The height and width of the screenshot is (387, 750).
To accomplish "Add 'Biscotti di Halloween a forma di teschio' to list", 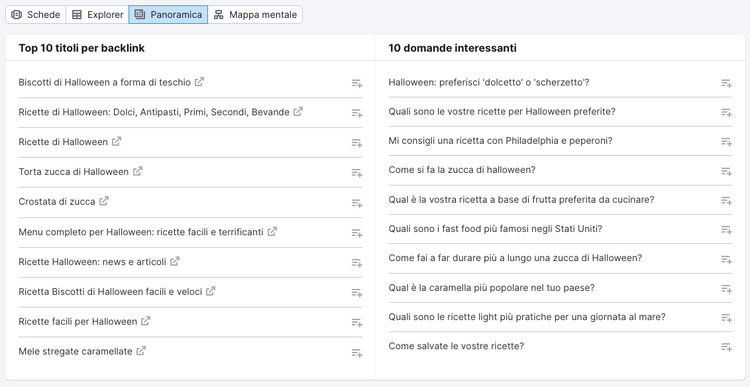I will coord(357,83).
